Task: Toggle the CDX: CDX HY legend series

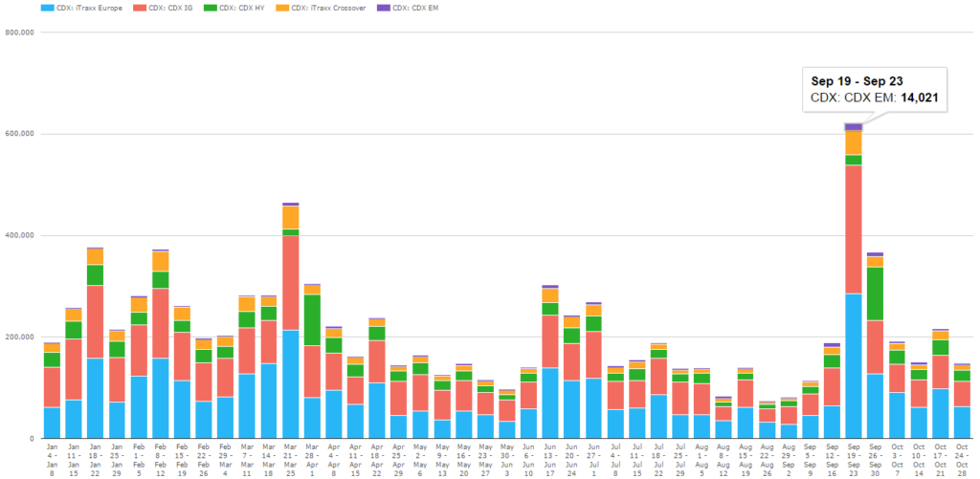Action: point(234,8)
